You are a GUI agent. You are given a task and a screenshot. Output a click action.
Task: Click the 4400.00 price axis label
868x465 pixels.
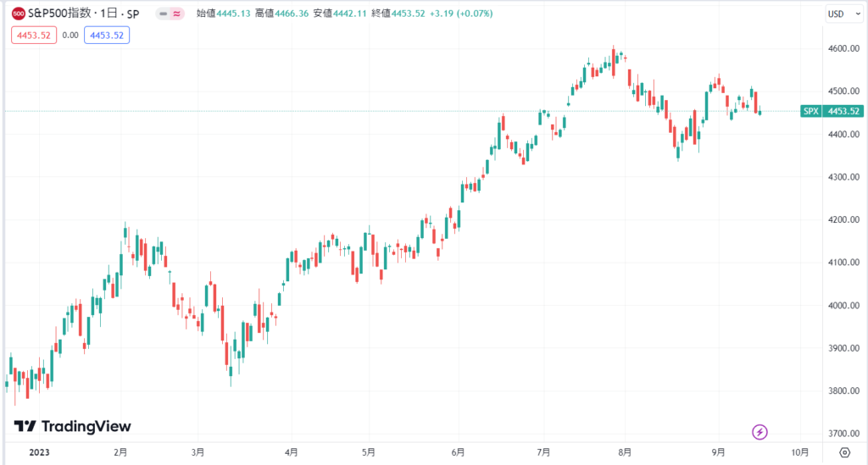(x=843, y=135)
